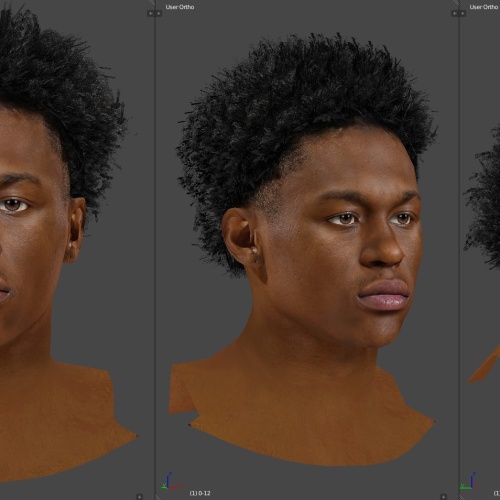Click left viewport's bottom-right plus icon
The width and height of the screenshot is (500, 500).
click(x=139, y=497)
